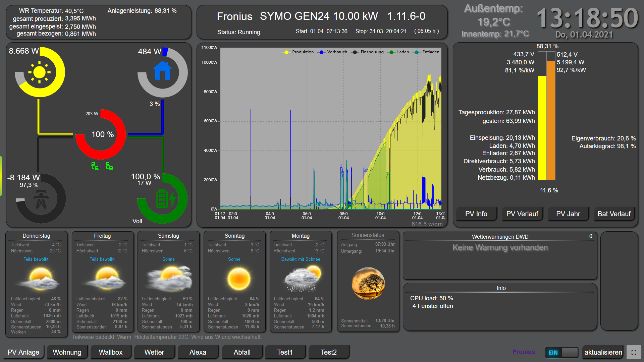Click the Anlagenleistung: 88,31 % text
Viewport: 644px width, 362px height.
142,11
